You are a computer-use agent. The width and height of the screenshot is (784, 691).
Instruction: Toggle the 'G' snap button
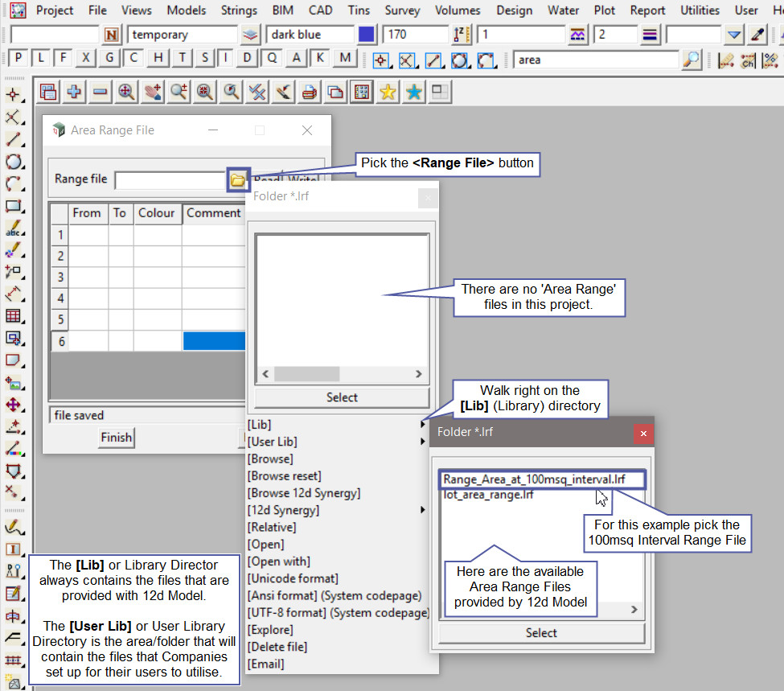pyautogui.click(x=109, y=58)
